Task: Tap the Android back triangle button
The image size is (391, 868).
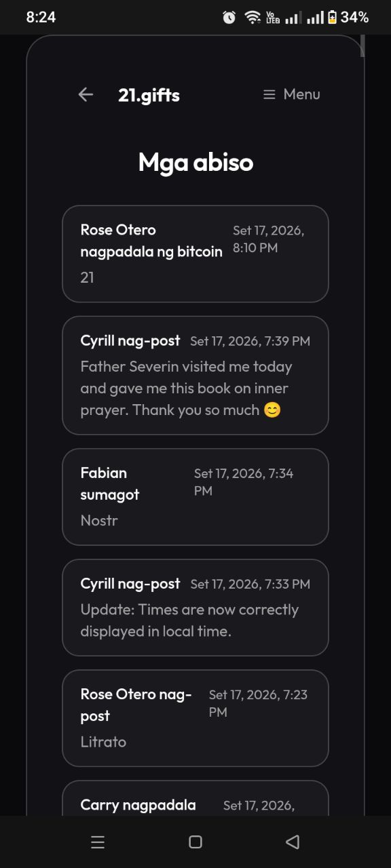Action: click(x=293, y=842)
